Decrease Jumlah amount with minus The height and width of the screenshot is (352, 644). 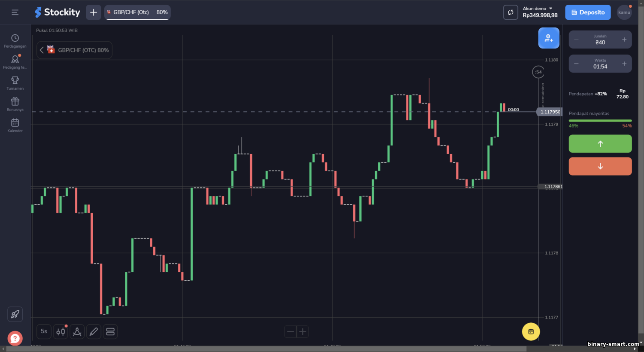click(576, 39)
